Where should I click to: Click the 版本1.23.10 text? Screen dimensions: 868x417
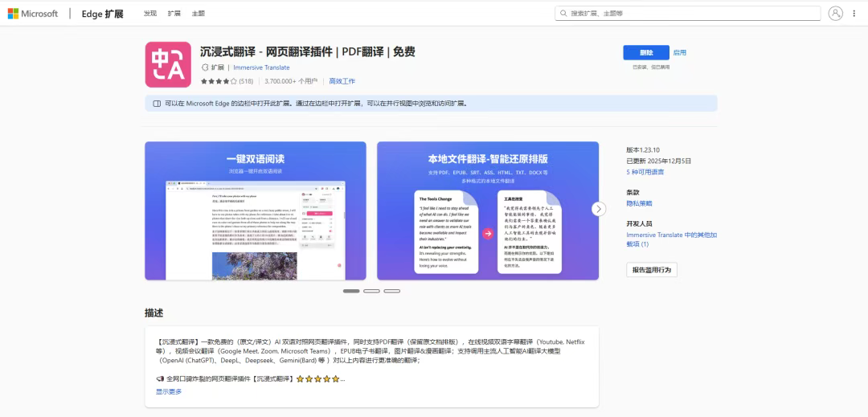pos(643,150)
